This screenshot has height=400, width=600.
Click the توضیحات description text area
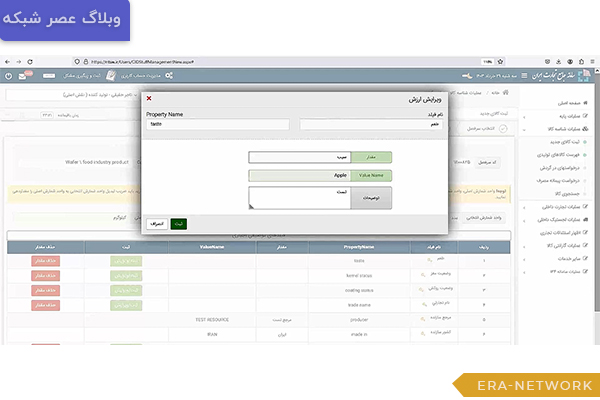(299, 197)
